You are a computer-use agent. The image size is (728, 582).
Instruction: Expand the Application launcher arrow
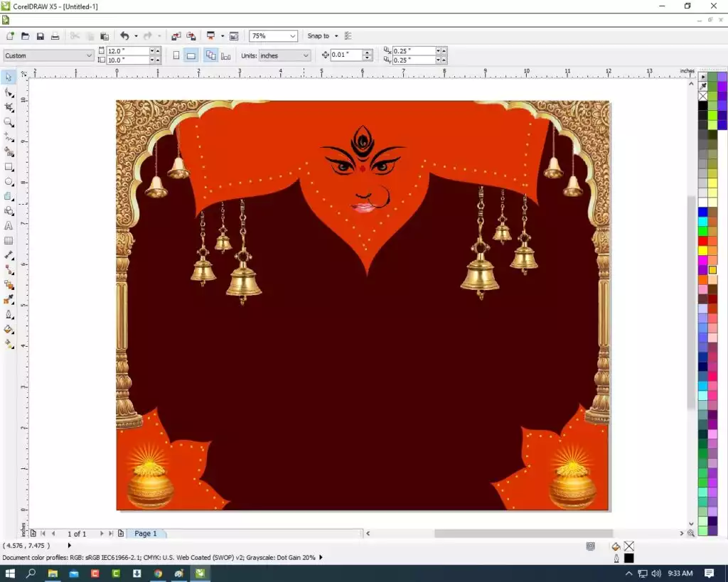223,36
